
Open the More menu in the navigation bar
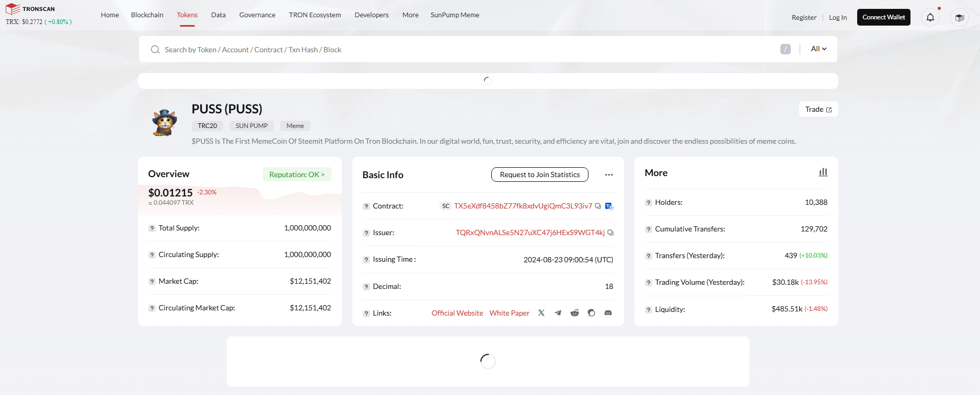[x=410, y=15]
